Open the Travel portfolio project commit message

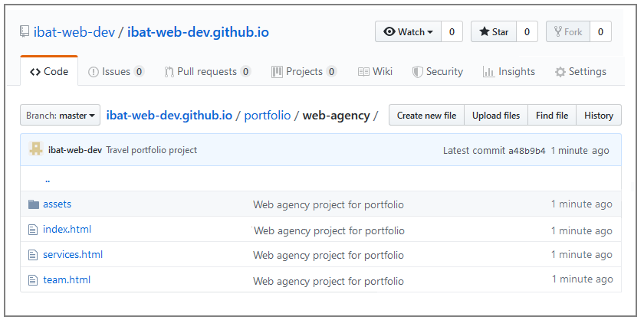coord(152,150)
